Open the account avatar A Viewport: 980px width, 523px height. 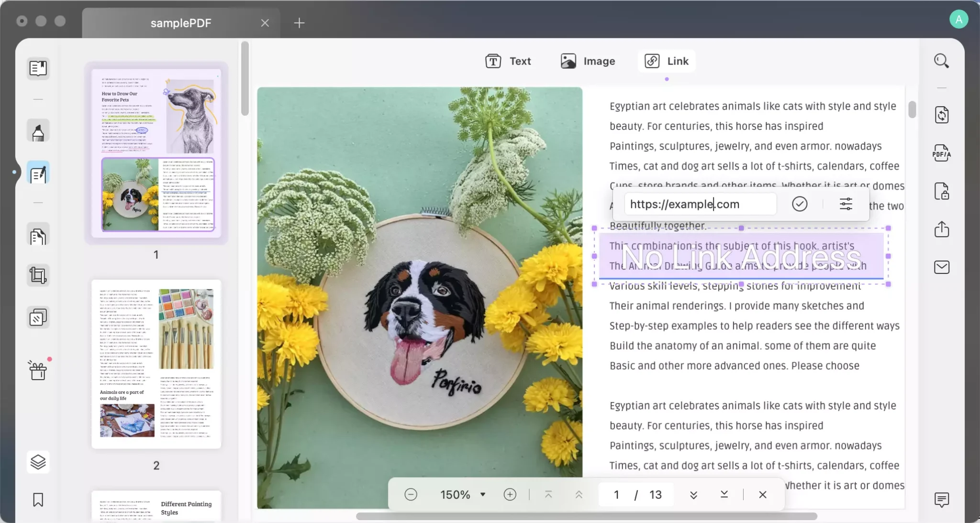(x=958, y=19)
